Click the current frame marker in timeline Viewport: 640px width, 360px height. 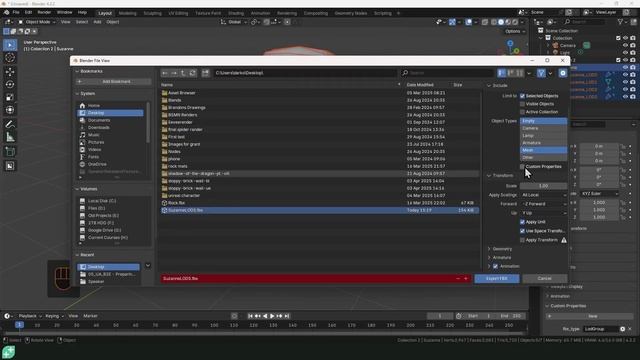coord(19,325)
